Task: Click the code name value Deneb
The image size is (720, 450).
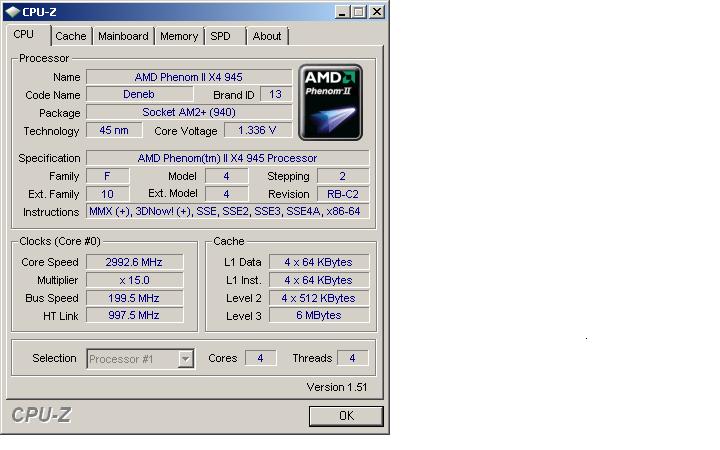Action: click(x=139, y=94)
